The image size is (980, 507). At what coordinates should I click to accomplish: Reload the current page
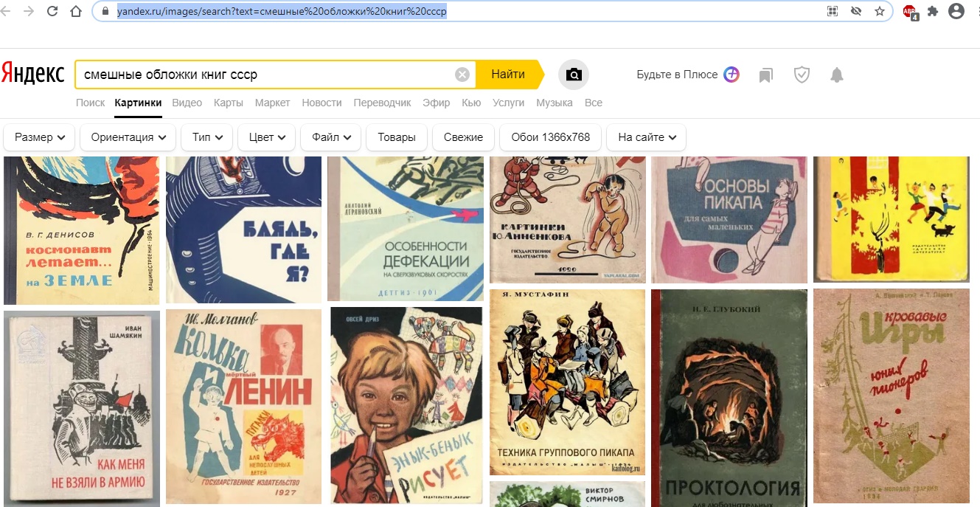pos(52,12)
